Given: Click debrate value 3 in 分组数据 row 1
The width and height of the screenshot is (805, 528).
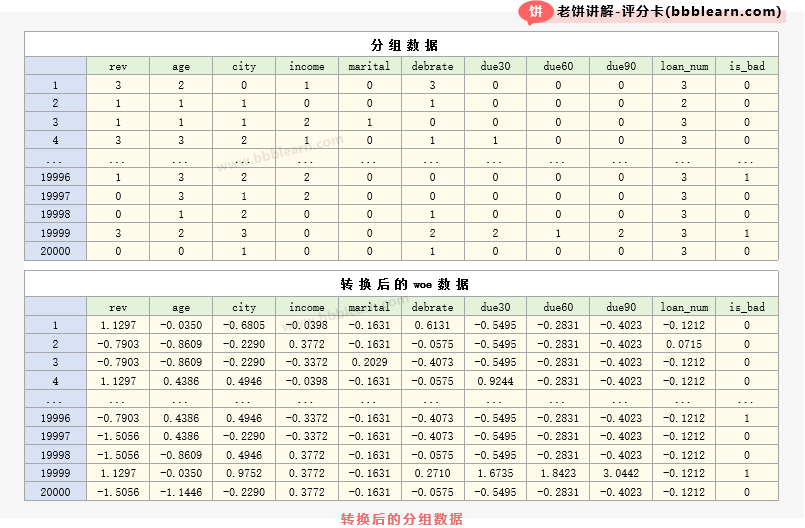Looking at the screenshot, I should pyautogui.click(x=432, y=85).
